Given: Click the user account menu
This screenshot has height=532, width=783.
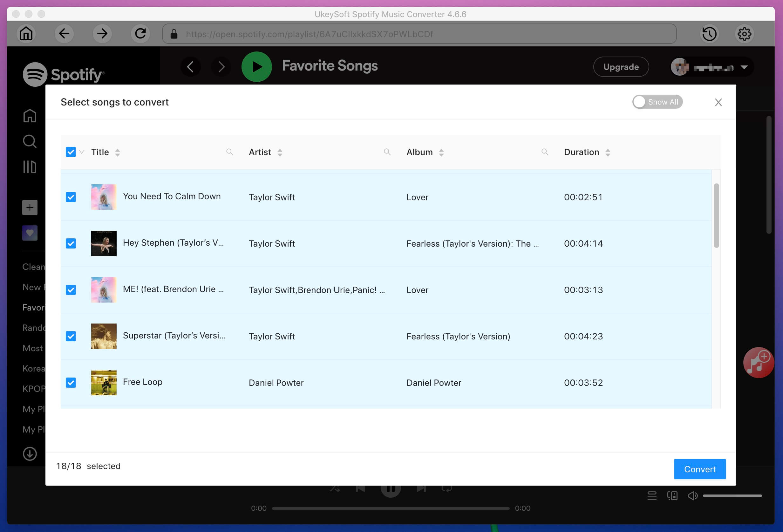Looking at the screenshot, I should point(711,66).
